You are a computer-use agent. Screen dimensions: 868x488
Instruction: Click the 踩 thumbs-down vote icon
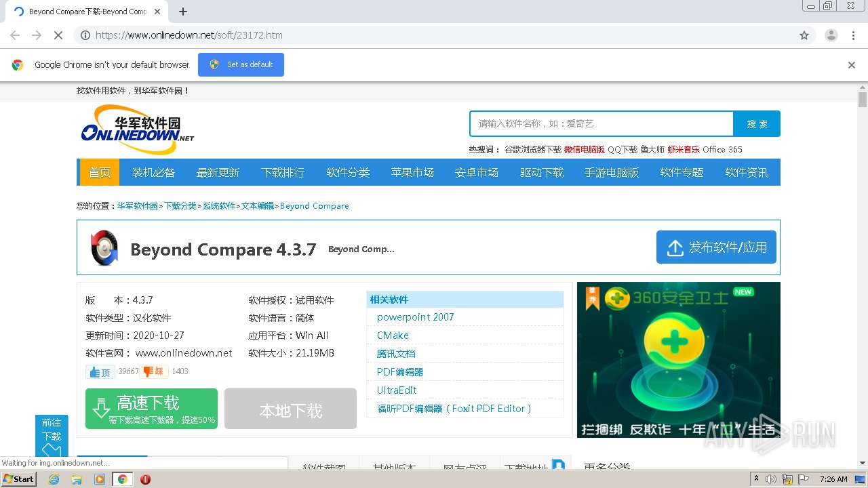[155, 371]
